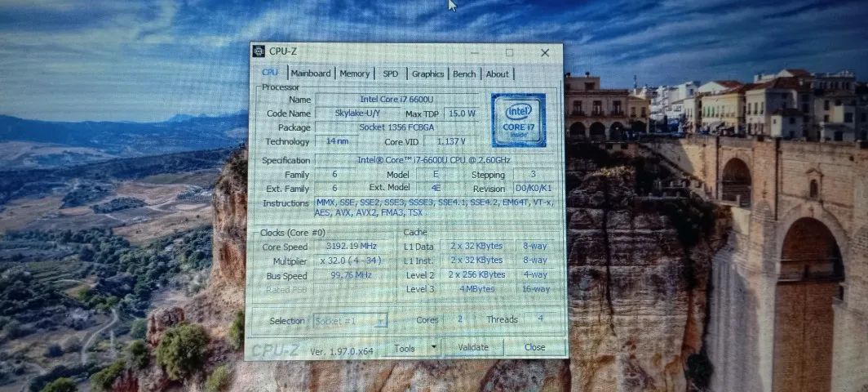Click the processor Name field
This screenshot has width=868, height=392.
point(398,99)
